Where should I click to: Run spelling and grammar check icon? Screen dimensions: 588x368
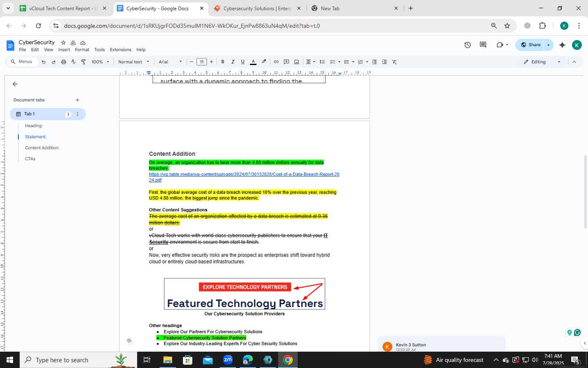73,62
